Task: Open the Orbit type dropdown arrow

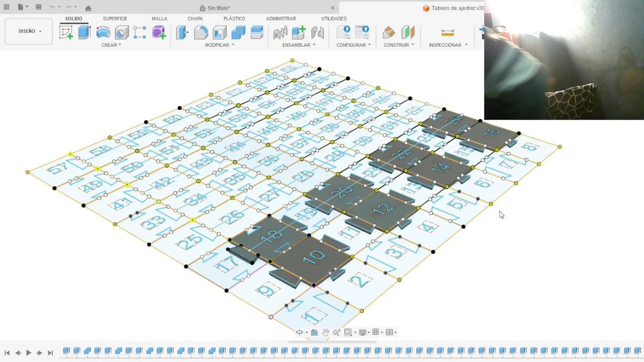Action: click(x=306, y=333)
